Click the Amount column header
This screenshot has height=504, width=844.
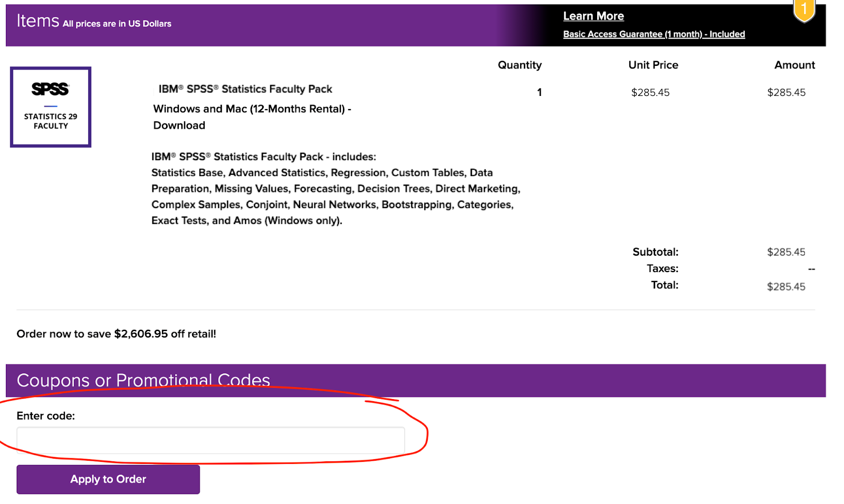tap(794, 65)
